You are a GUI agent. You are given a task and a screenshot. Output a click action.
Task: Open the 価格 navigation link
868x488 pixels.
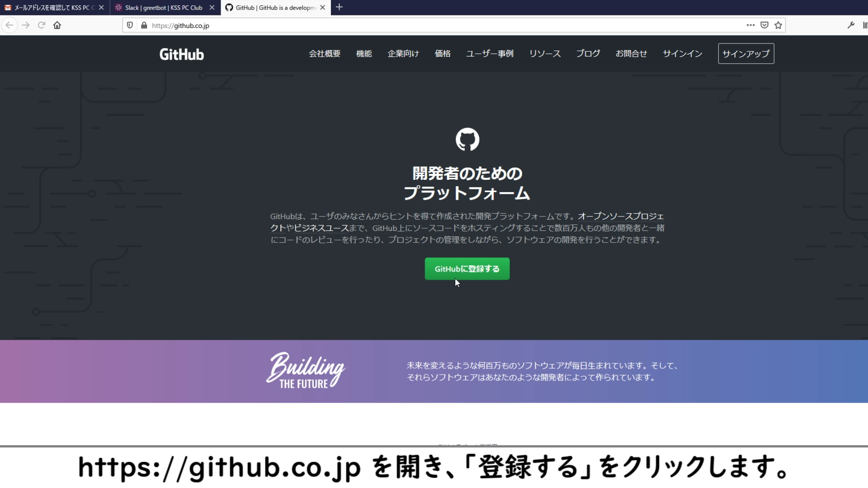(x=443, y=54)
